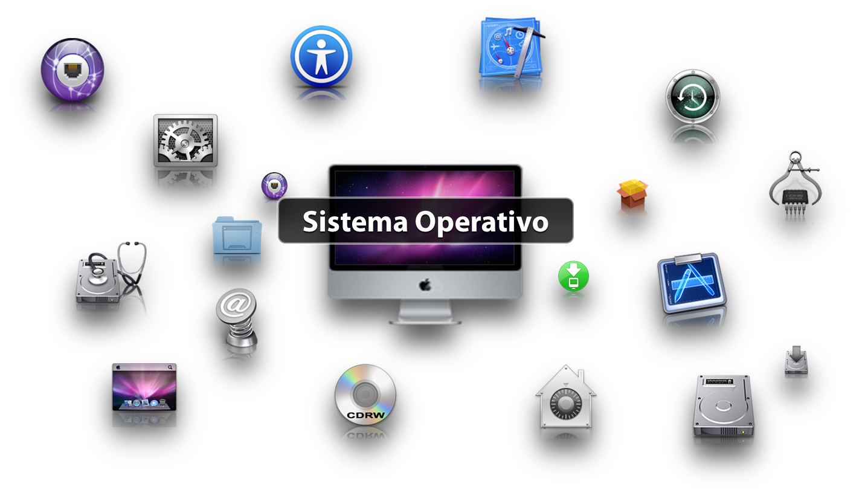868x504 pixels.
Task: Click the iMac computer's Apple logo
Action: click(x=425, y=284)
